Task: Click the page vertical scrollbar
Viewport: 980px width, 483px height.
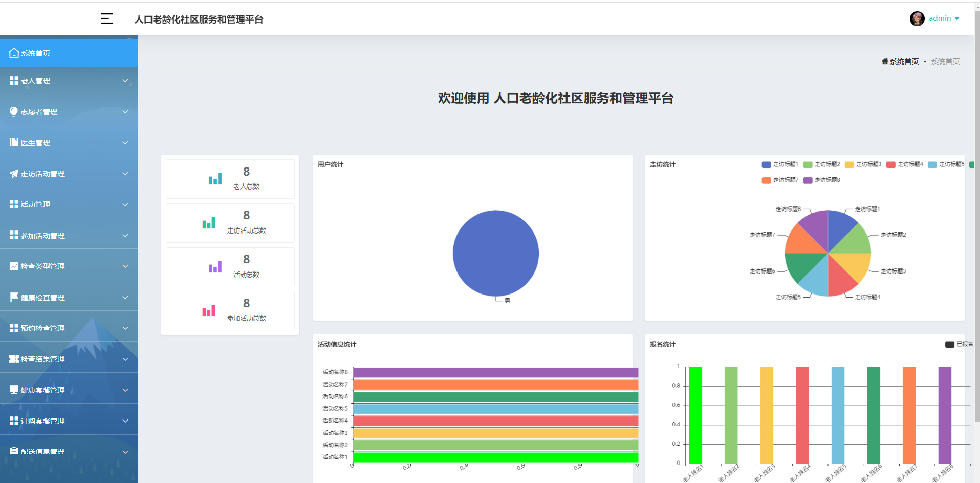Action: pyautogui.click(x=977, y=215)
